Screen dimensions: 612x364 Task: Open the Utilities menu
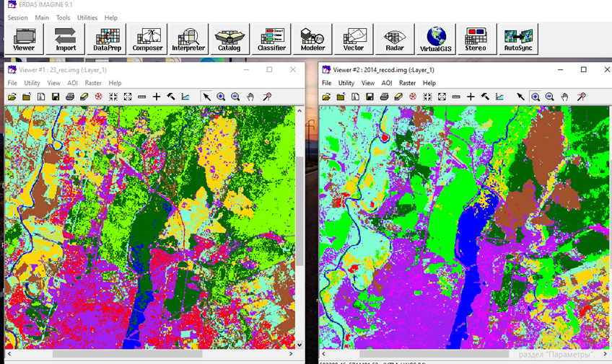pyautogui.click(x=87, y=17)
